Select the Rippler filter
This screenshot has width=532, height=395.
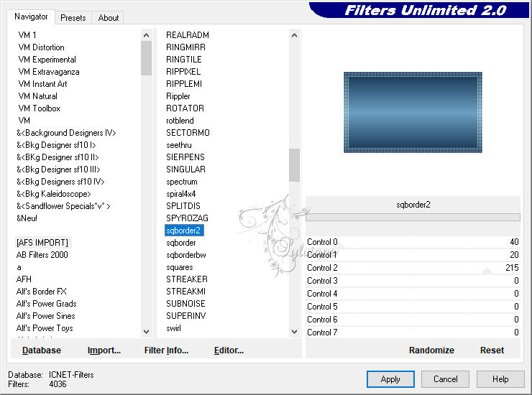coord(178,96)
